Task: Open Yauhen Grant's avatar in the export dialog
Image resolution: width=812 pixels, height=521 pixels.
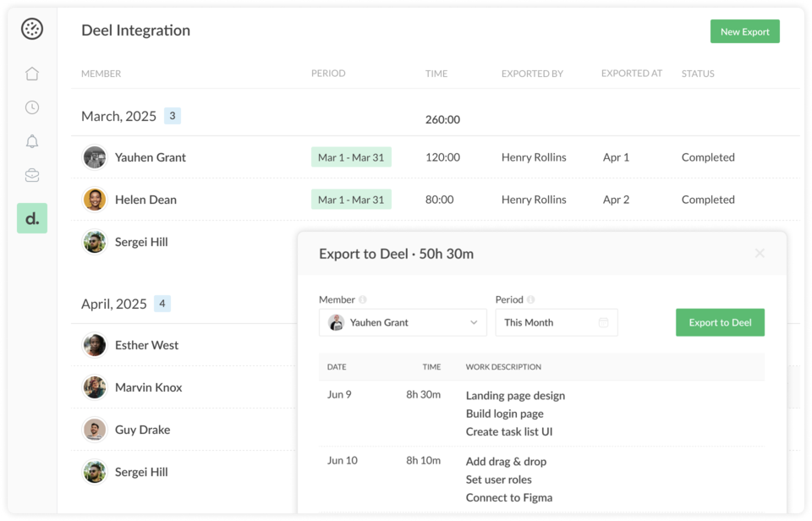Action: [x=335, y=322]
